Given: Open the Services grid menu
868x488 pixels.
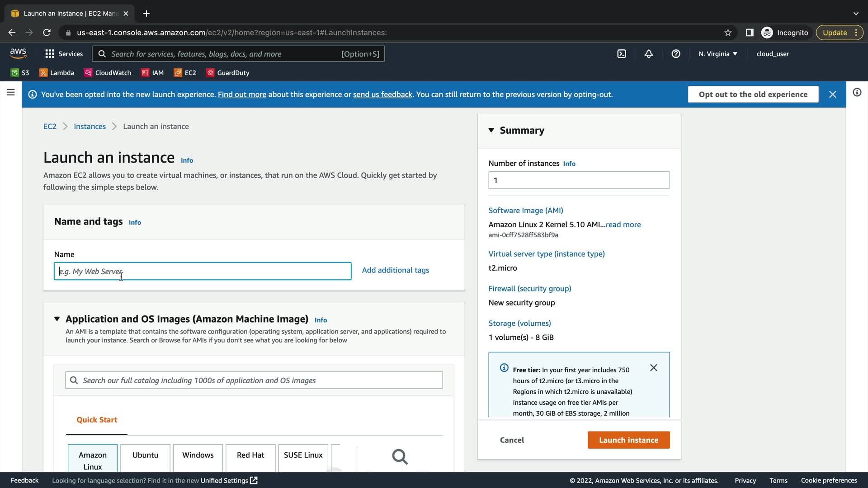Looking at the screenshot, I should (x=64, y=54).
